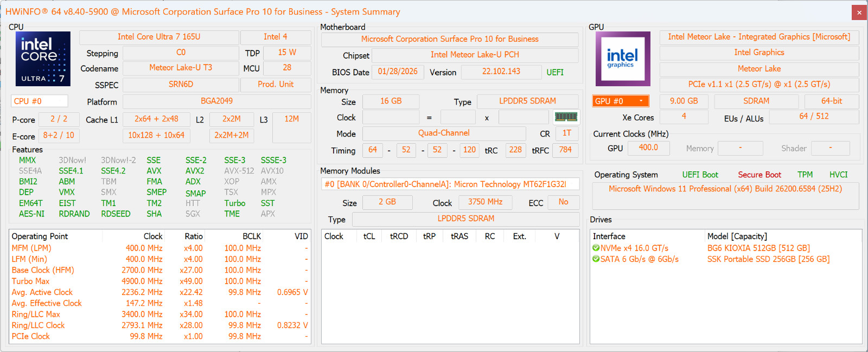Viewport: 868px width, 352px height.
Task: Click the Prod. Unit field
Action: tap(276, 85)
